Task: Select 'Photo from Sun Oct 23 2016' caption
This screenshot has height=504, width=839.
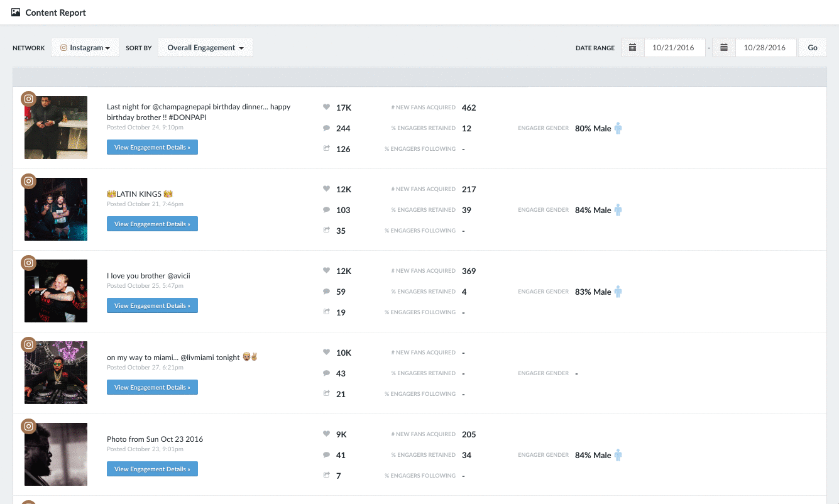Action: coord(155,439)
